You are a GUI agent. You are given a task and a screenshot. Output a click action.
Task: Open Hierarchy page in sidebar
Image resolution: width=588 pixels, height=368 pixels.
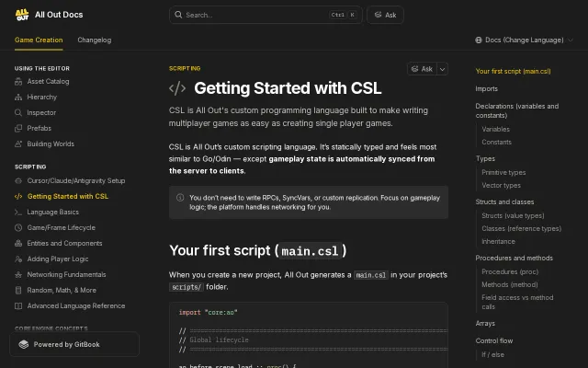pyautogui.click(x=42, y=98)
